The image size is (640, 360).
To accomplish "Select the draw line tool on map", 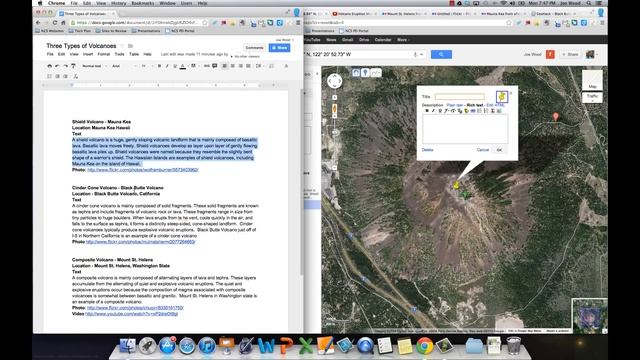I will coord(376,72).
